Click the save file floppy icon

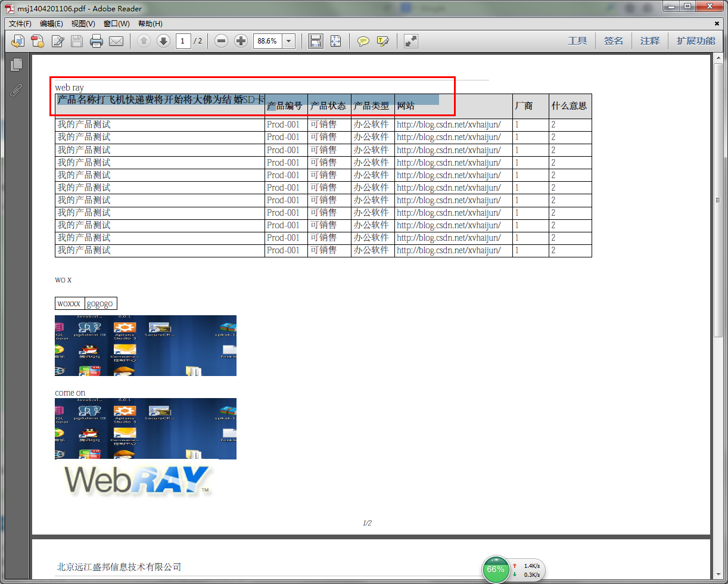click(x=77, y=41)
